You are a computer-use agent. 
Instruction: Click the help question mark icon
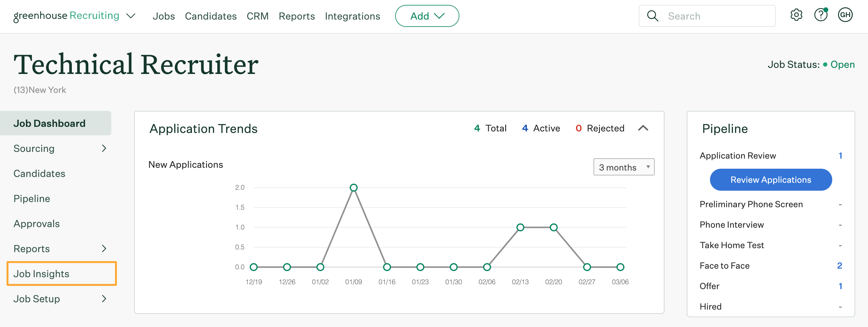pos(821,15)
